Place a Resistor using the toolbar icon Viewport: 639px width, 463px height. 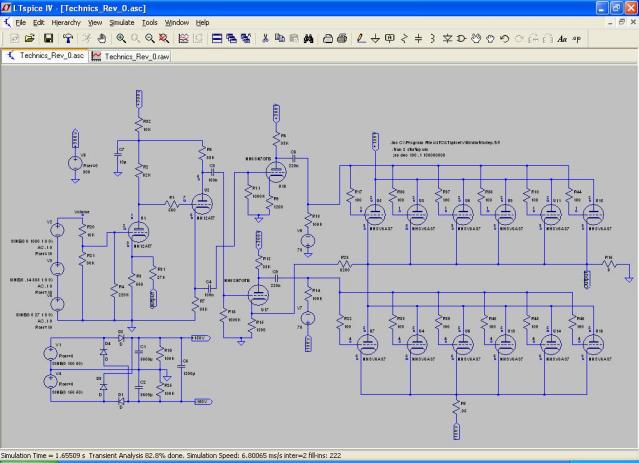coord(404,39)
